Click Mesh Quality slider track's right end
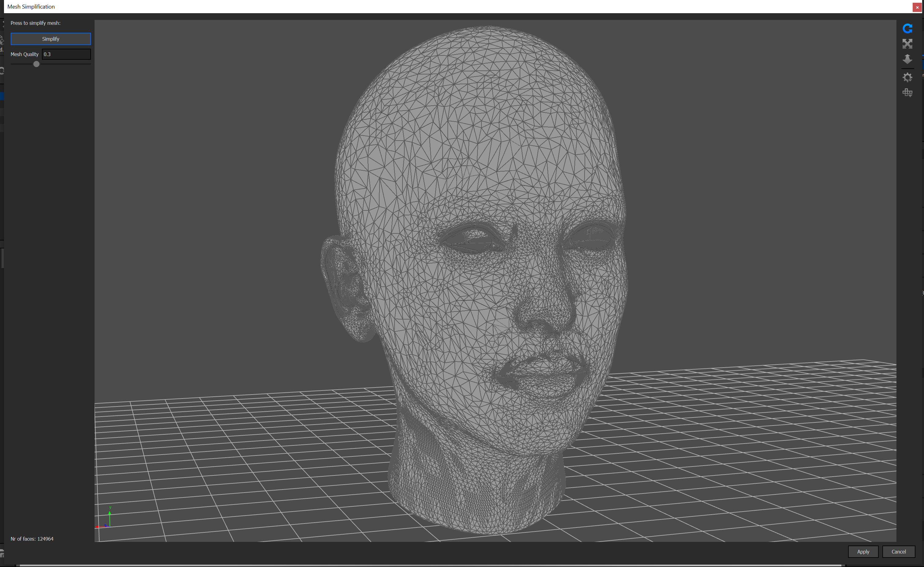Screen dimensions: 924x567 coord(89,64)
